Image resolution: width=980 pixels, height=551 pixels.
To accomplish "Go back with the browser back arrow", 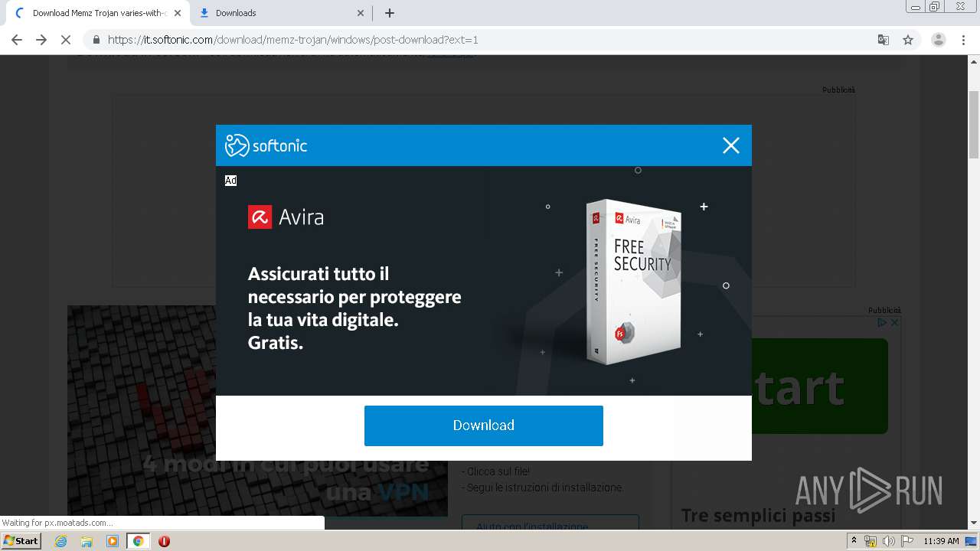I will point(17,40).
